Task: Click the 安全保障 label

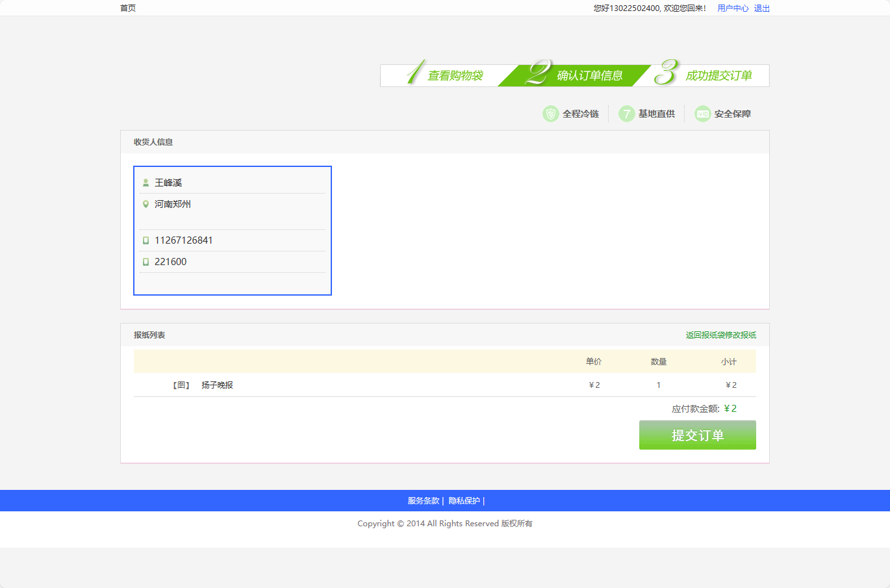Action: (x=733, y=114)
